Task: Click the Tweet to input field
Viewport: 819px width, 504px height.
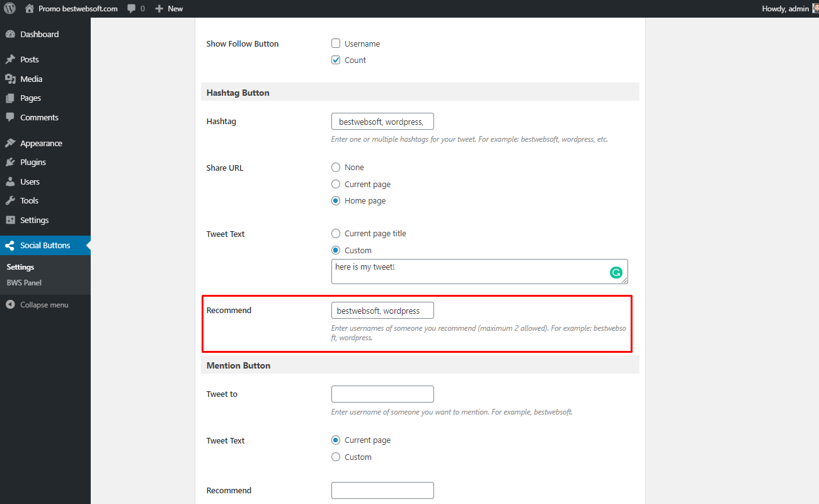Action: (382, 394)
